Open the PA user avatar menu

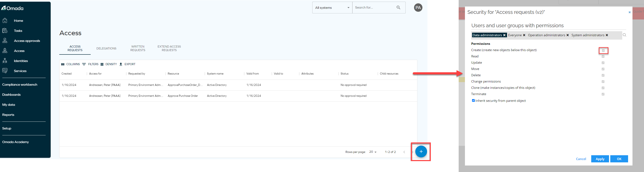[x=418, y=8]
